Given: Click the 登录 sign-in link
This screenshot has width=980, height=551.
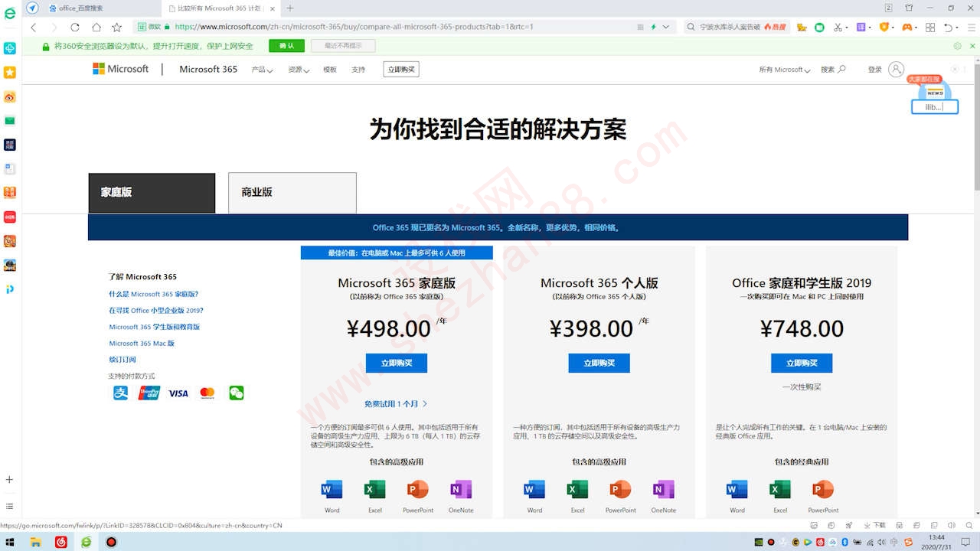Looking at the screenshot, I should 875,70.
